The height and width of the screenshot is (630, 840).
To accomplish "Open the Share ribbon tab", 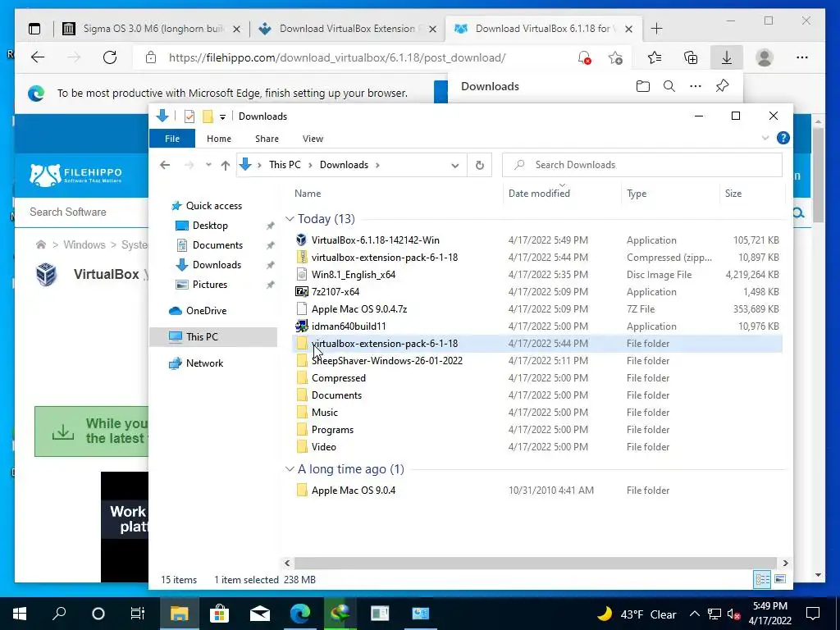I will pos(267,138).
